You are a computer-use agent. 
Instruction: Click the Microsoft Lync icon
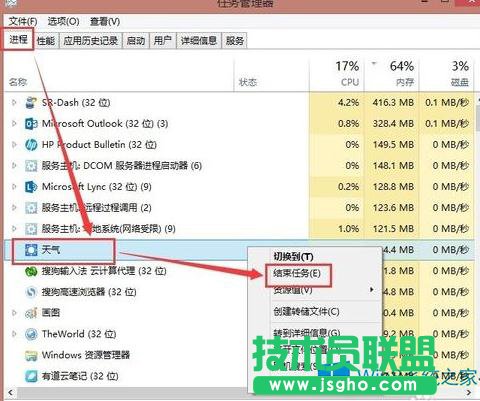pyautogui.click(x=31, y=187)
